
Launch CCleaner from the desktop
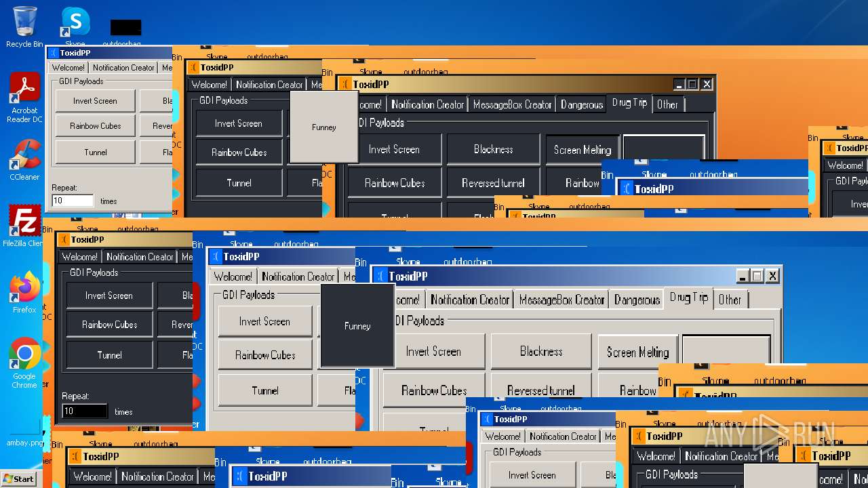24,159
